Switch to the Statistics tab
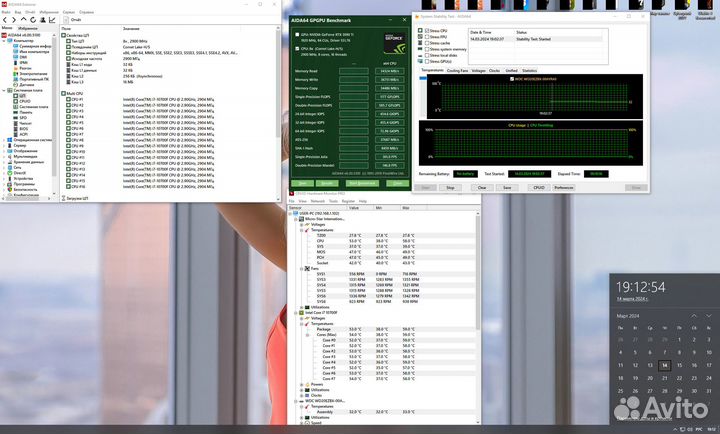The height and width of the screenshot is (434, 720). click(x=529, y=71)
